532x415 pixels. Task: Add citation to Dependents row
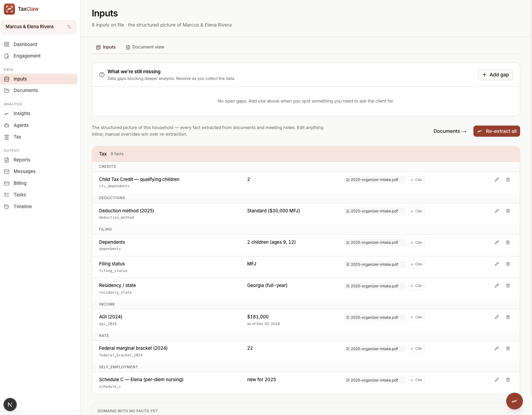(x=416, y=243)
